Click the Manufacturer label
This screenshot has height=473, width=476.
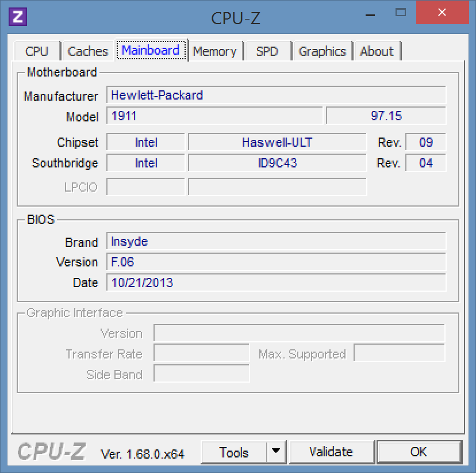[61, 96]
